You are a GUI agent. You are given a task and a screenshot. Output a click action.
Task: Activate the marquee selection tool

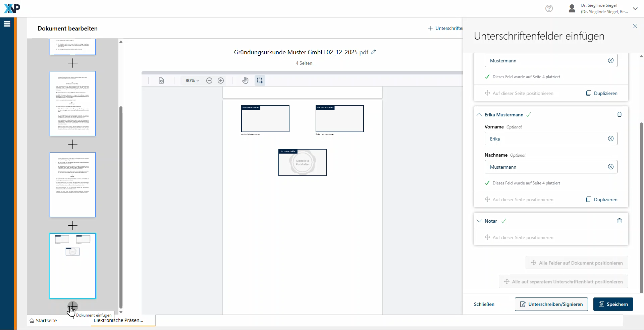260,80
